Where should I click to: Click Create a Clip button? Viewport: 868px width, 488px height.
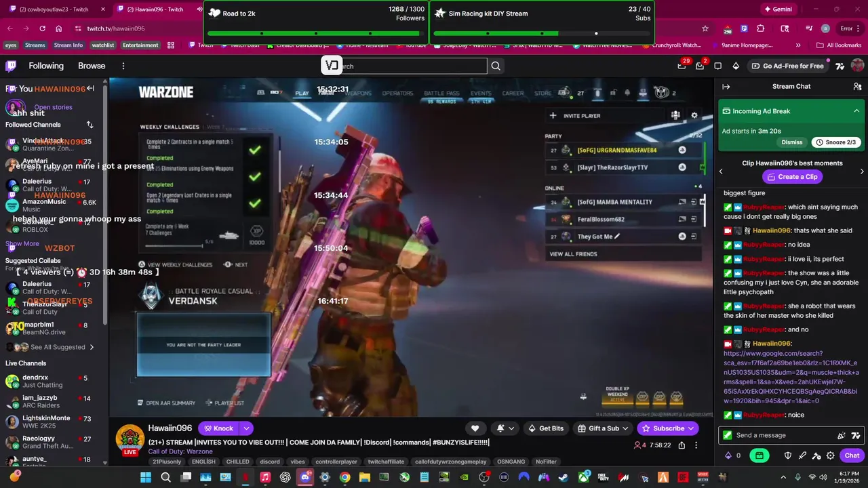pyautogui.click(x=791, y=177)
